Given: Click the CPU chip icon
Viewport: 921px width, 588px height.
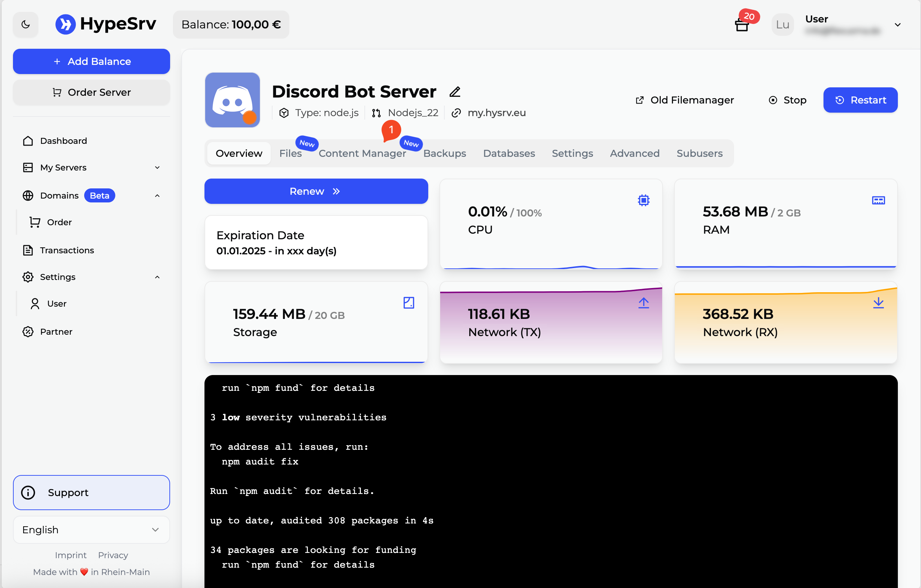Looking at the screenshot, I should click(x=643, y=200).
